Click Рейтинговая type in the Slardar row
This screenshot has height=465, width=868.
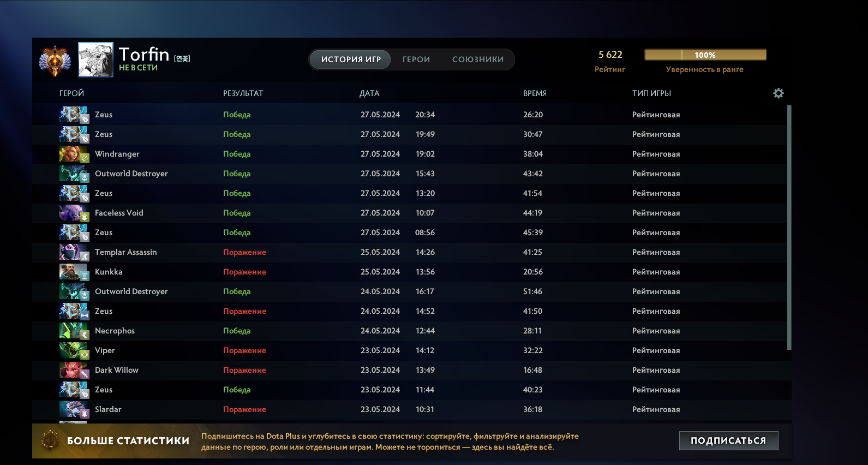pos(656,409)
